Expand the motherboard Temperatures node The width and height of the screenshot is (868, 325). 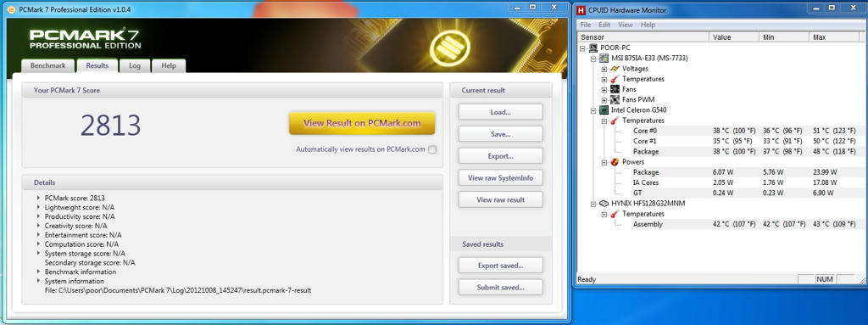coord(604,79)
